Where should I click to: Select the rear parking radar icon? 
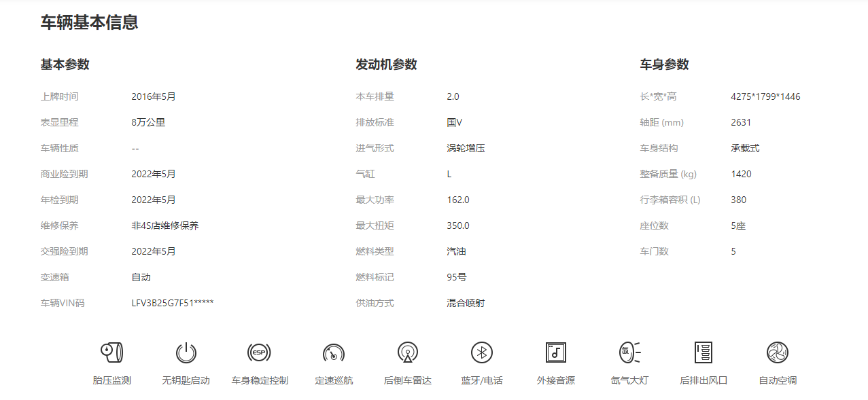coord(408,352)
